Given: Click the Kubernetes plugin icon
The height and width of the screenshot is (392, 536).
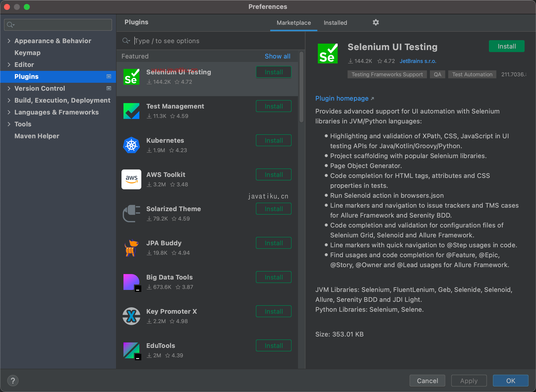Looking at the screenshot, I should pos(131,145).
